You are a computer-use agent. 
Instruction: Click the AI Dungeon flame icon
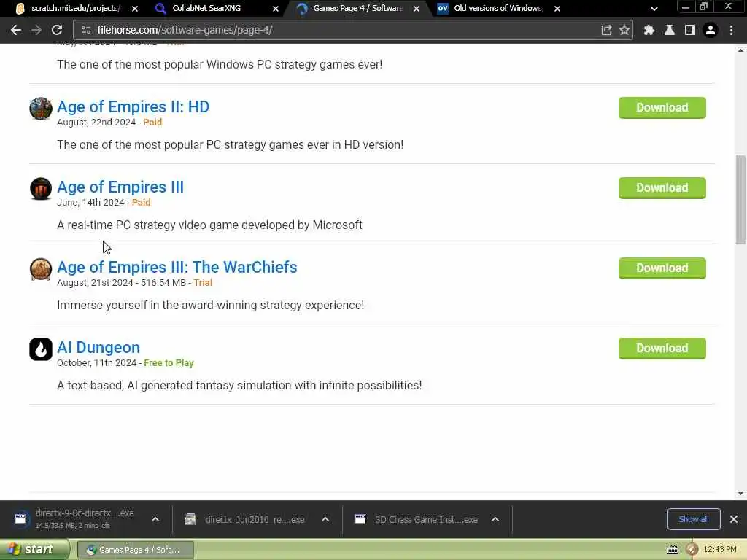tap(41, 349)
